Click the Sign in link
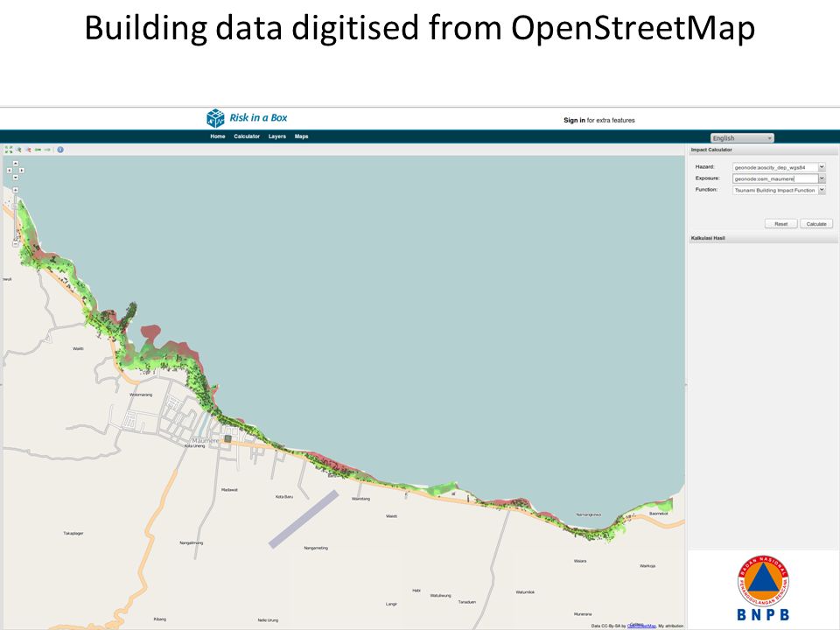The height and width of the screenshot is (630, 840). pos(574,121)
